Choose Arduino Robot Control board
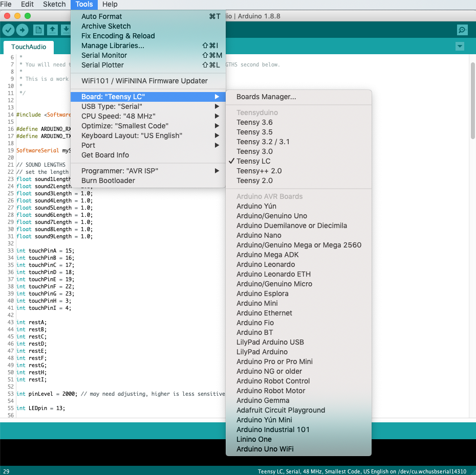476x475 pixels. [x=299, y=381]
